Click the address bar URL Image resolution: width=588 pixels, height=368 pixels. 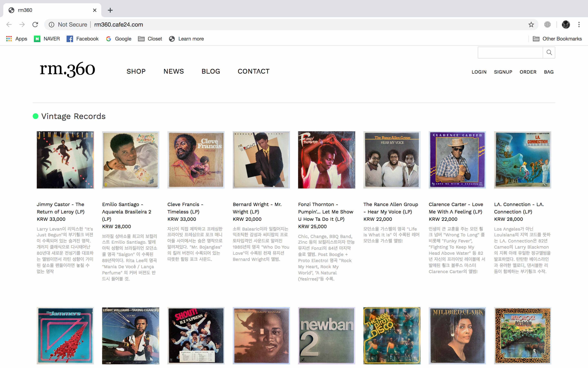pos(119,25)
